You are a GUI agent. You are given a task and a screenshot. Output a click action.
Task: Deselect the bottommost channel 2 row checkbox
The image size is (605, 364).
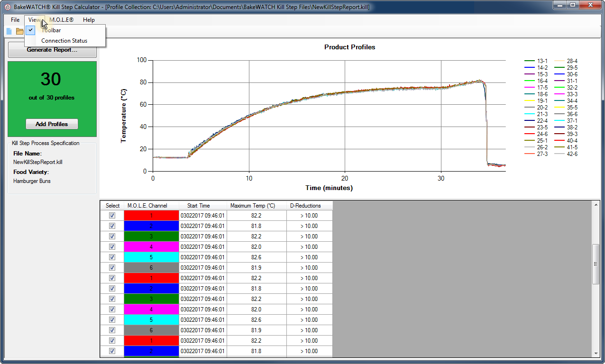[x=112, y=351]
